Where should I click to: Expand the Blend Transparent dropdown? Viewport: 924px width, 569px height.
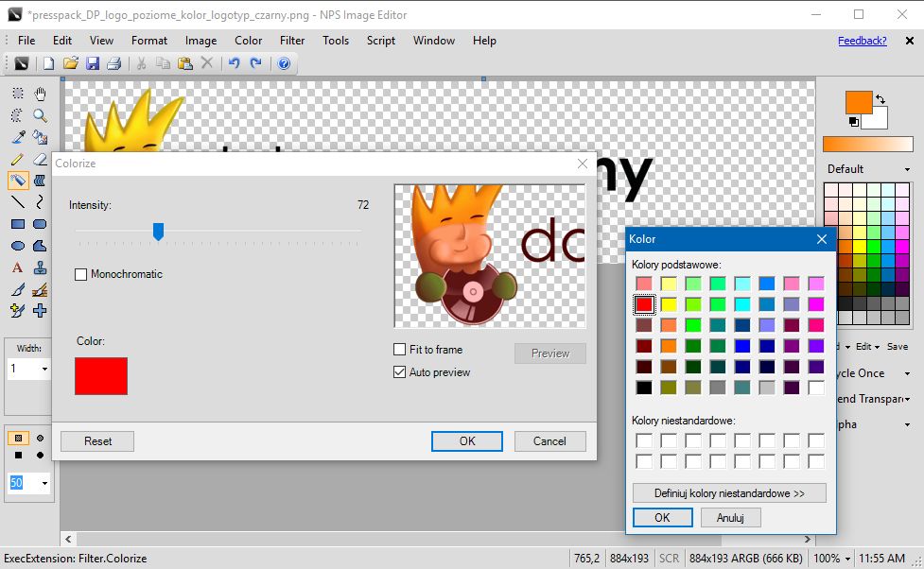[x=907, y=400]
